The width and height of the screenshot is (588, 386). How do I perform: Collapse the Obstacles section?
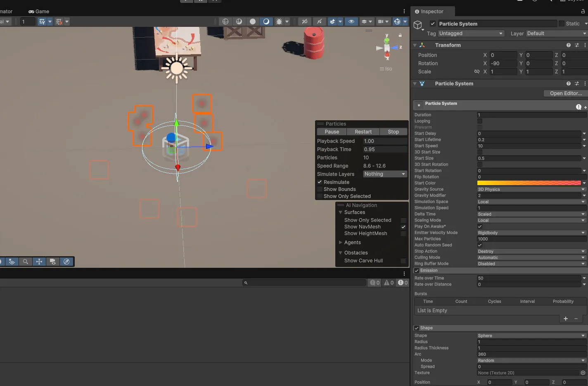[341, 253]
